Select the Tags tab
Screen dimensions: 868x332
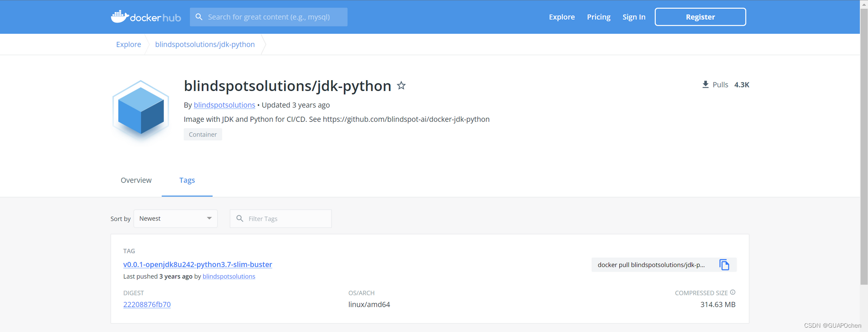coord(187,180)
